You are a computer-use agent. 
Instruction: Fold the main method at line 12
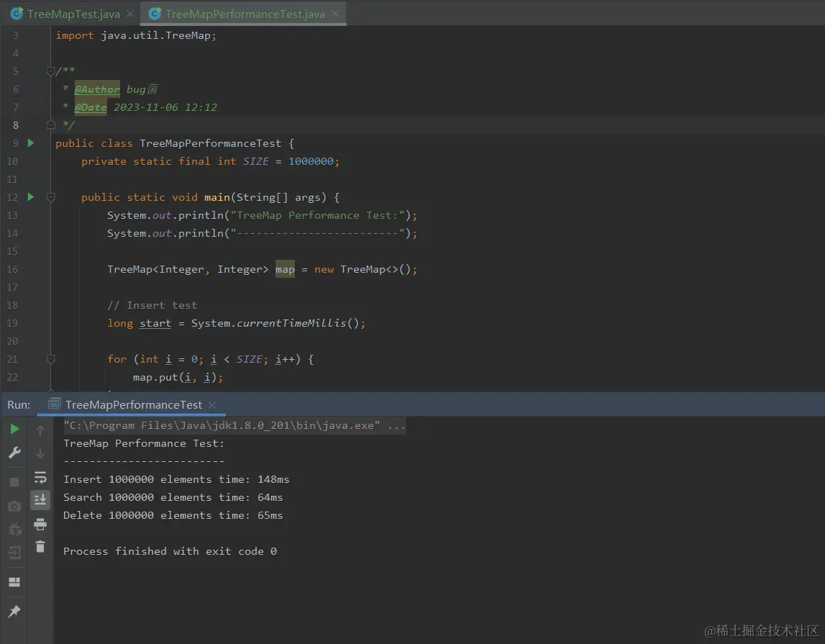click(50, 196)
